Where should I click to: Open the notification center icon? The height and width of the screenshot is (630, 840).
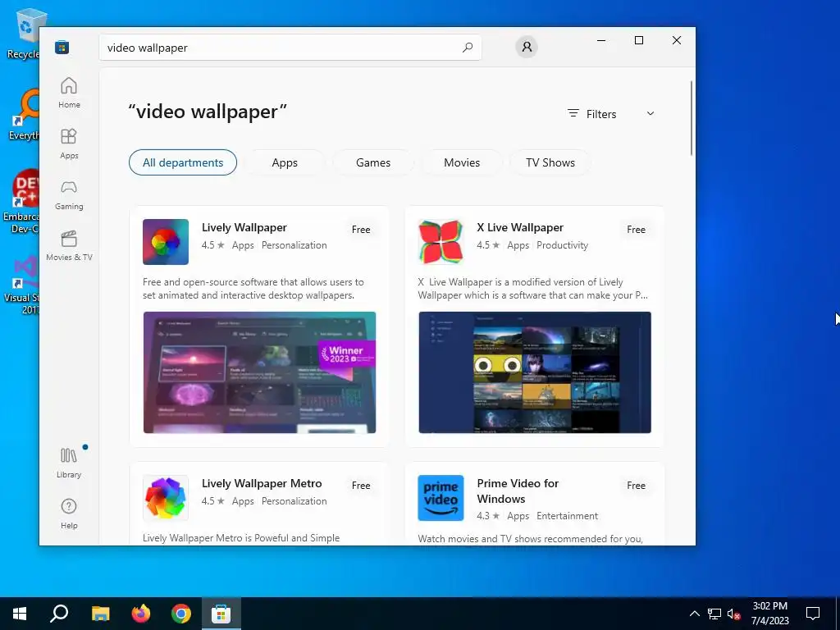click(813, 614)
